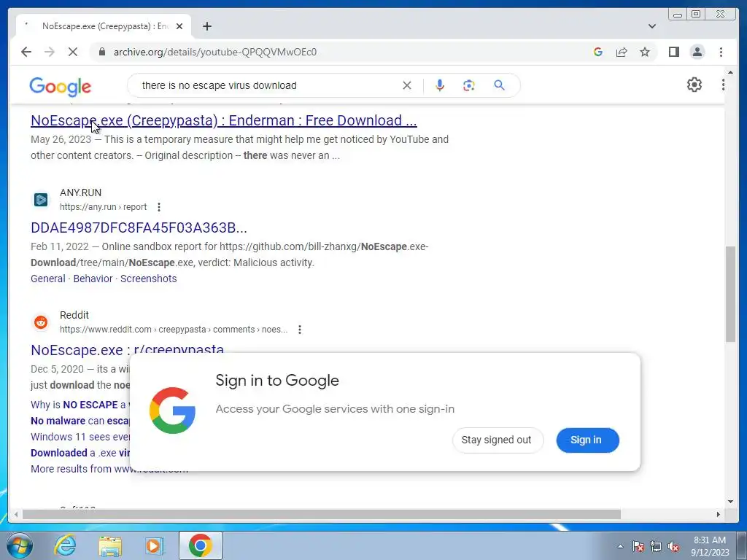Click the ANY.RUN site name
Viewport: 747px width, 560px height.
coord(80,192)
